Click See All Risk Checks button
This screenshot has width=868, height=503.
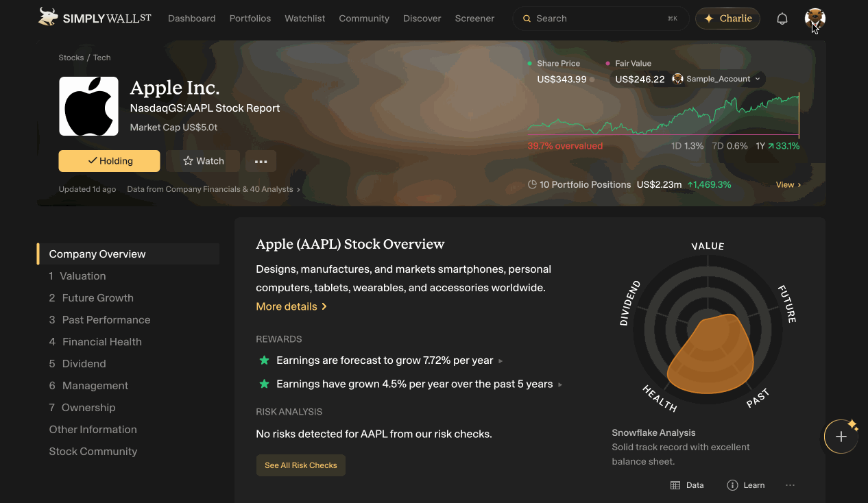[x=301, y=465]
